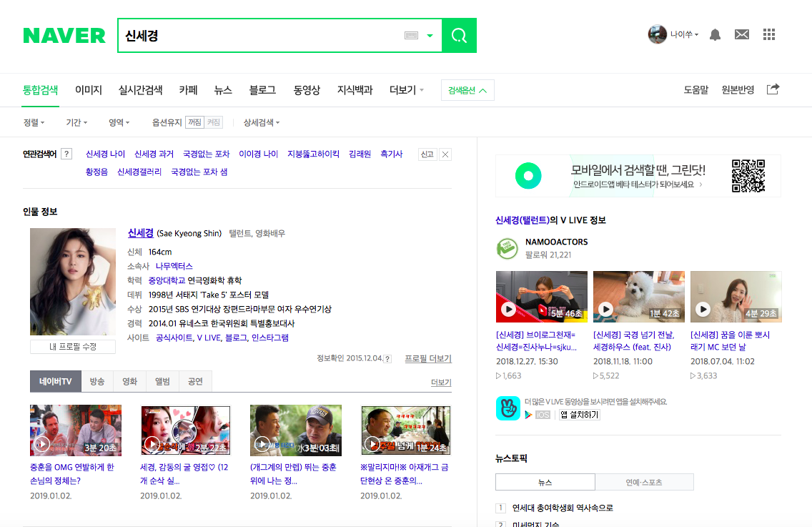
Task: Set 옵션유지 to 켜짐
Action: [x=213, y=122]
